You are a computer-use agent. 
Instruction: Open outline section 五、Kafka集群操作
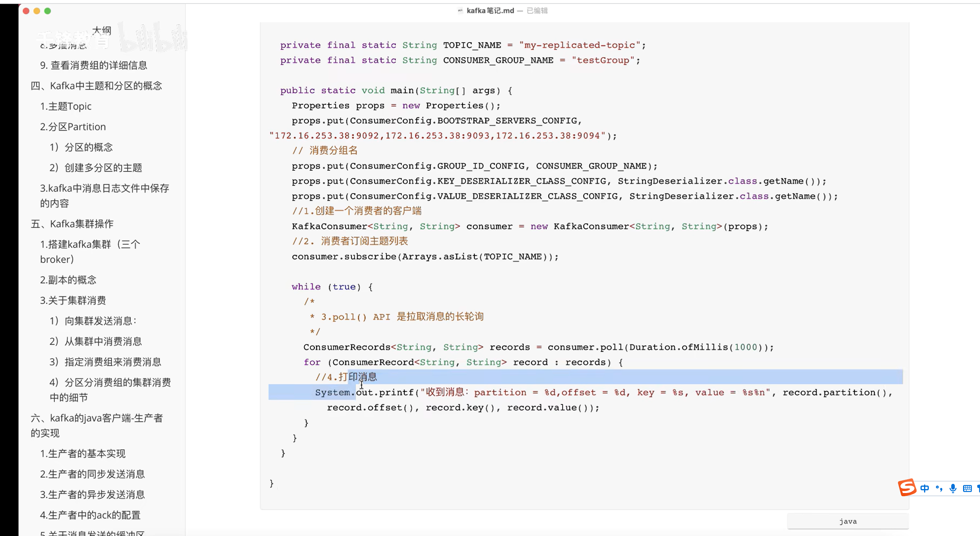click(x=72, y=224)
